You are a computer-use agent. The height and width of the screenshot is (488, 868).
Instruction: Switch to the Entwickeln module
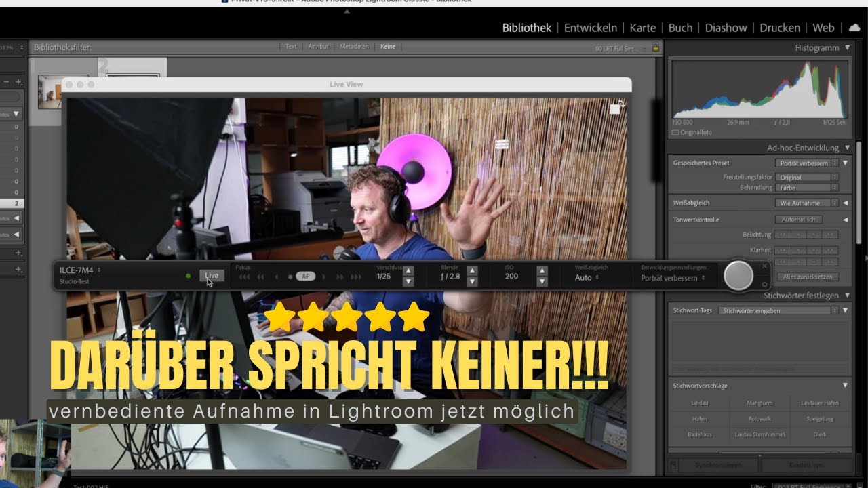click(x=591, y=28)
